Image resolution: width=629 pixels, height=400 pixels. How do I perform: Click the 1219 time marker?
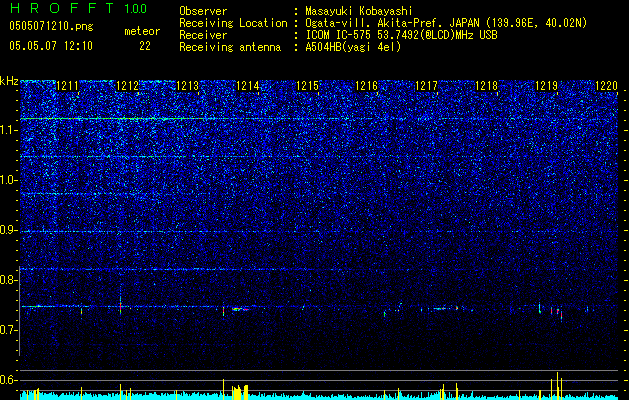tap(546, 86)
